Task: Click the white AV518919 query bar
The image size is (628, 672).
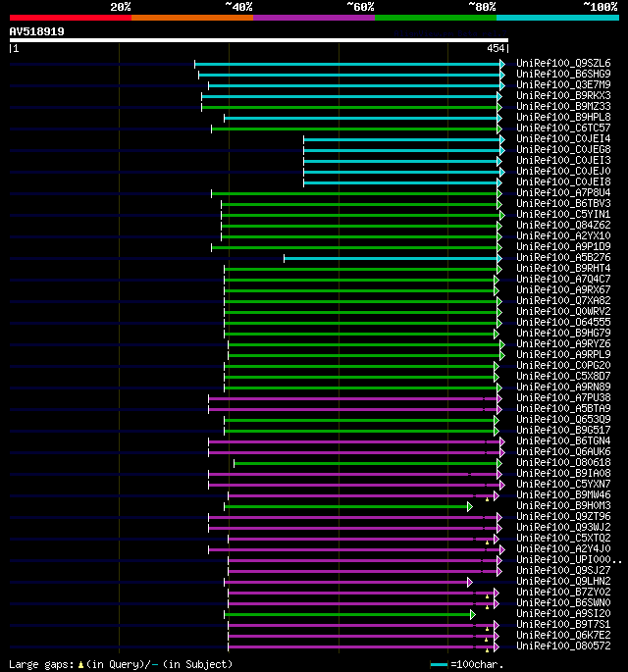Action: 259,40
